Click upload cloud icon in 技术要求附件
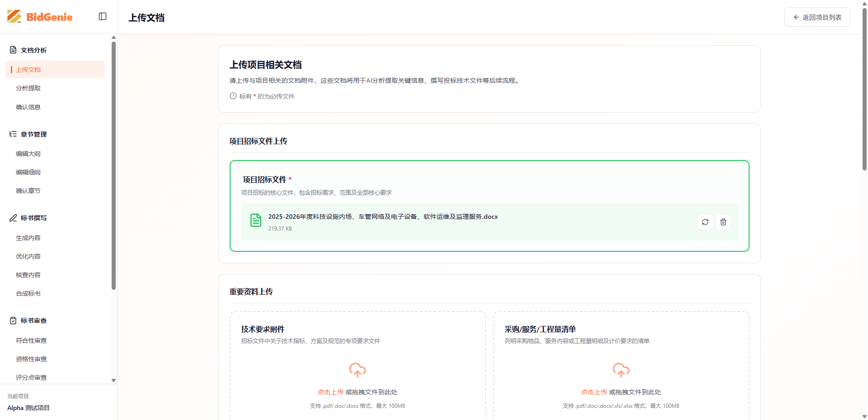 (357, 370)
